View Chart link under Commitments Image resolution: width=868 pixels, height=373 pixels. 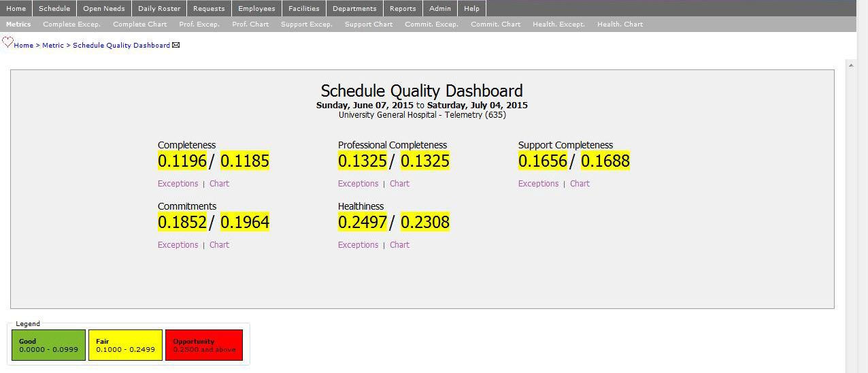219,245
